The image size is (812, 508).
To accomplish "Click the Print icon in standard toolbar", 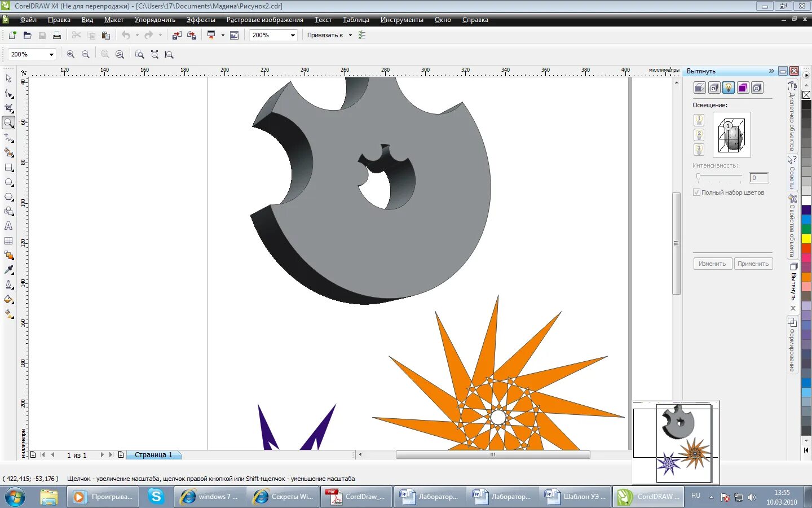I will click(56, 35).
